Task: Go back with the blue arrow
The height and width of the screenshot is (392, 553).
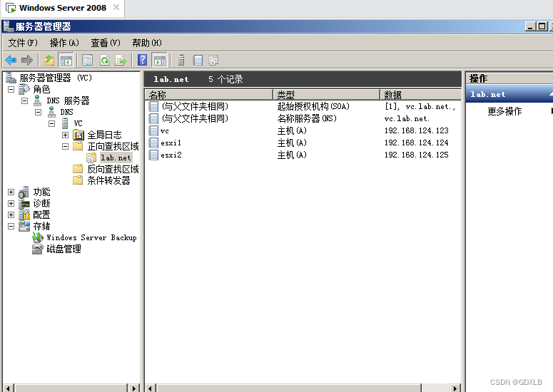Action: 11,61
